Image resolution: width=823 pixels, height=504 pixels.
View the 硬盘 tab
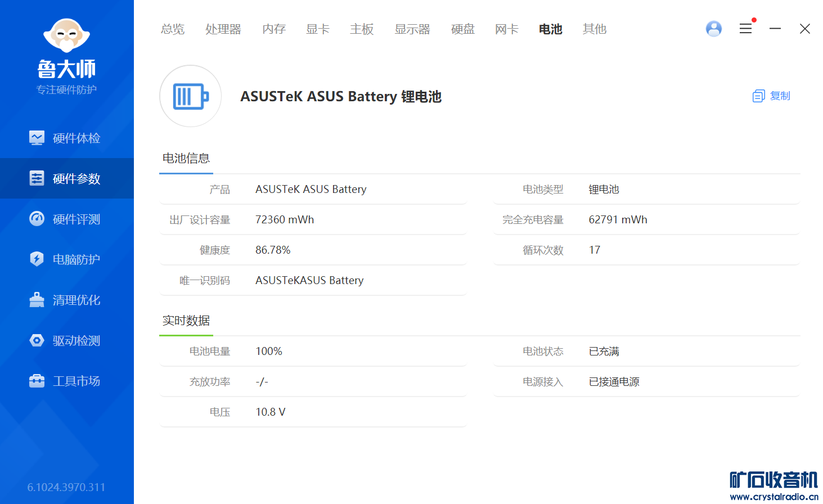[x=462, y=29]
